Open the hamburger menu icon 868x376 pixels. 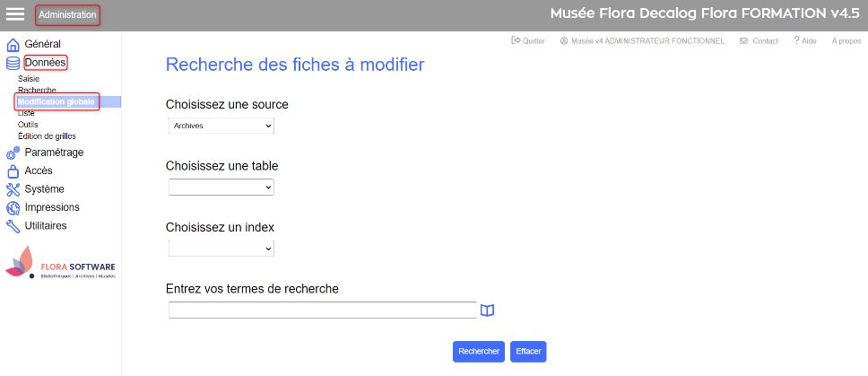15,14
